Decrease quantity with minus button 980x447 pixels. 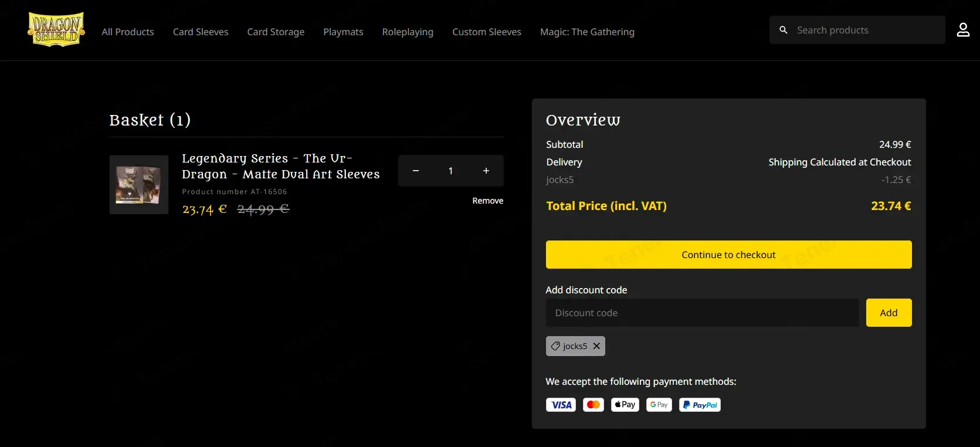(x=415, y=171)
